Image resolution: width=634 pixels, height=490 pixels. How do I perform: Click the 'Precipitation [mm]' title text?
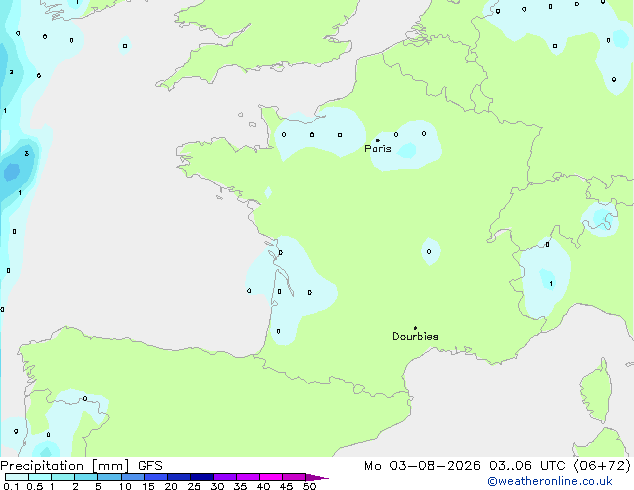(x=65, y=466)
